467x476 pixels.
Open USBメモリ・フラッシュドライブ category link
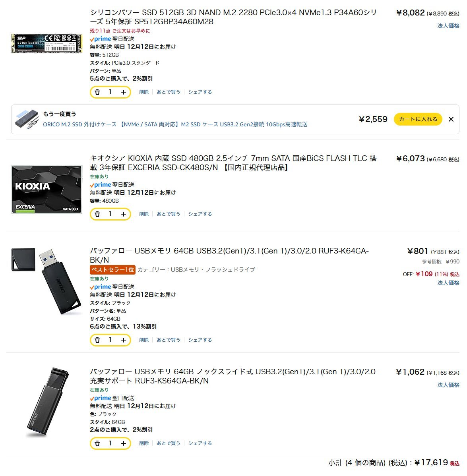(213, 270)
